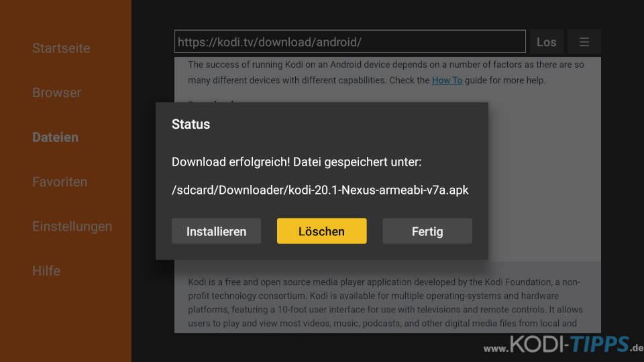Screen dimensions: 644x362
Task: Click the saved file path text
Action: pyautogui.click(x=320, y=190)
